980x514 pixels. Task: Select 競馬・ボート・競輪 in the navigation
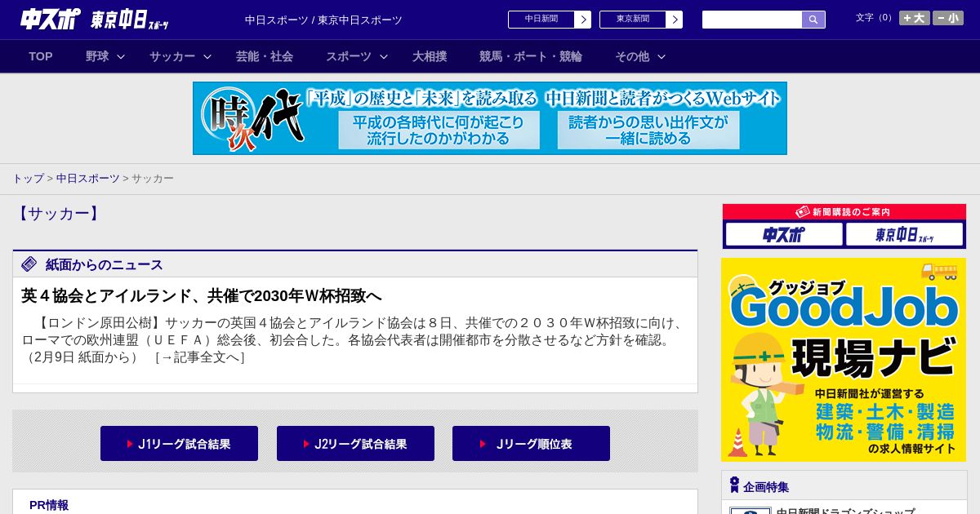tap(531, 56)
